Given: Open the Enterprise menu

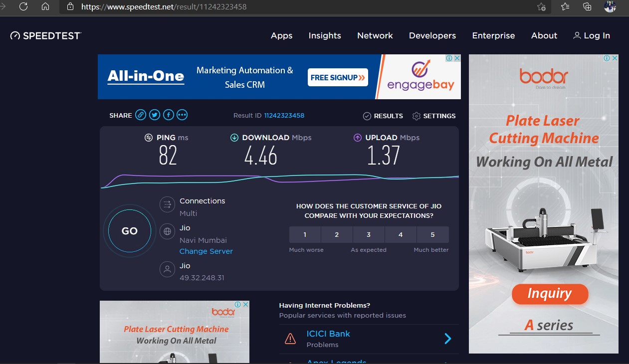Looking at the screenshot, I should [x=493, y=36].
